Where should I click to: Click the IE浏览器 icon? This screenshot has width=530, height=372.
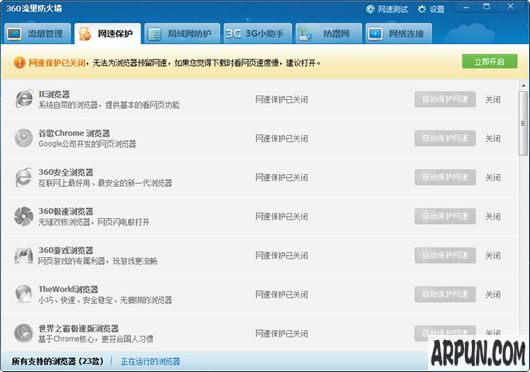pyautogui.click(x=24, y=99)
